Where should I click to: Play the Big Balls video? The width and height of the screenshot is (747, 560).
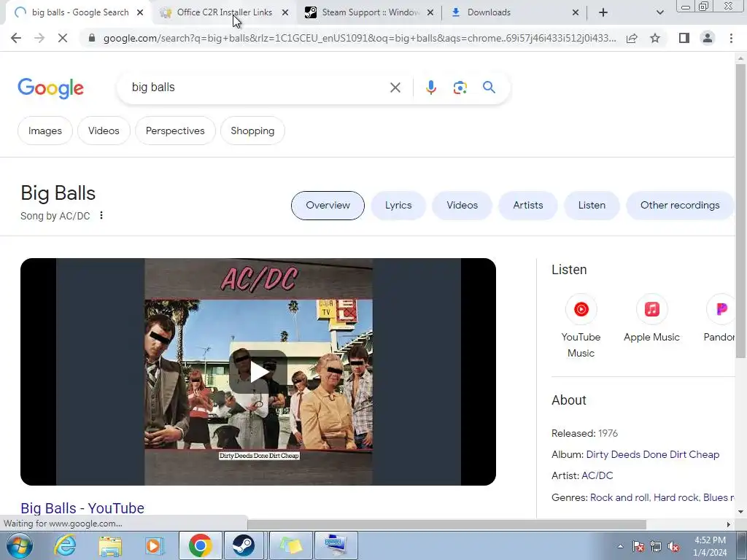click(258, 372)
